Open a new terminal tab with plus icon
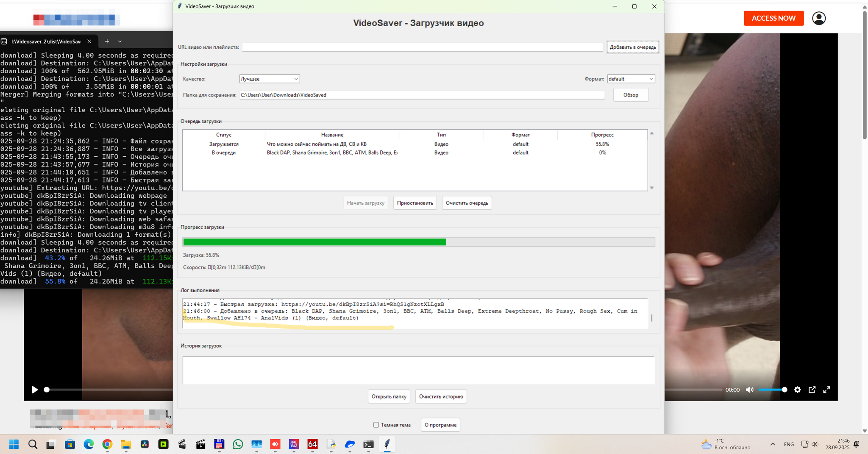The width and height of the screenshot is (868, 454). [x=107, y=42]
